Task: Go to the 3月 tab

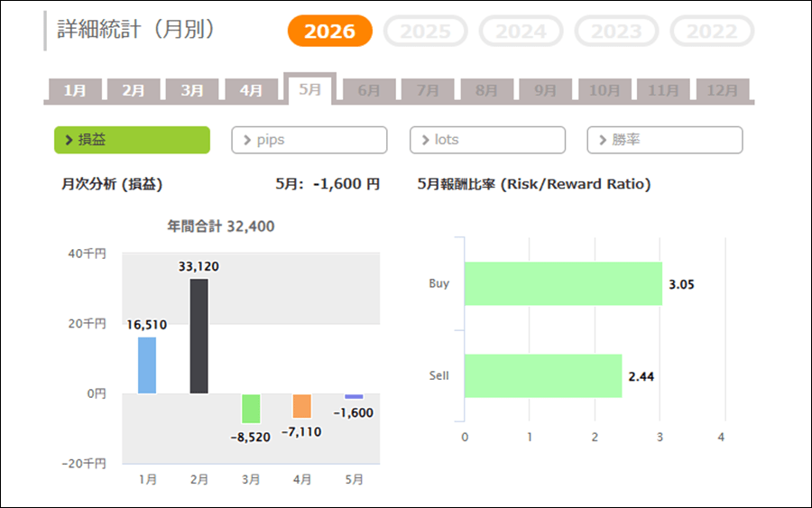Action: coord(192,90)
